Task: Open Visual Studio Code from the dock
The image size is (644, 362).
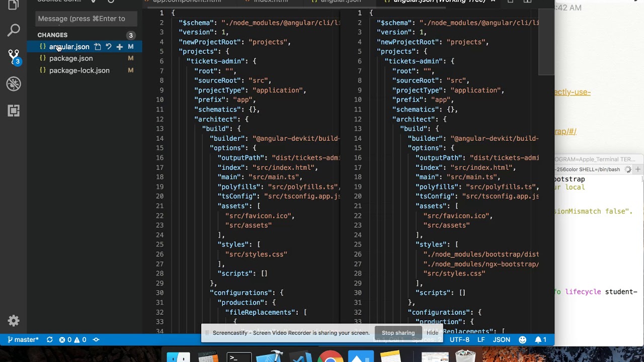Action: click(x=300, y=357)
